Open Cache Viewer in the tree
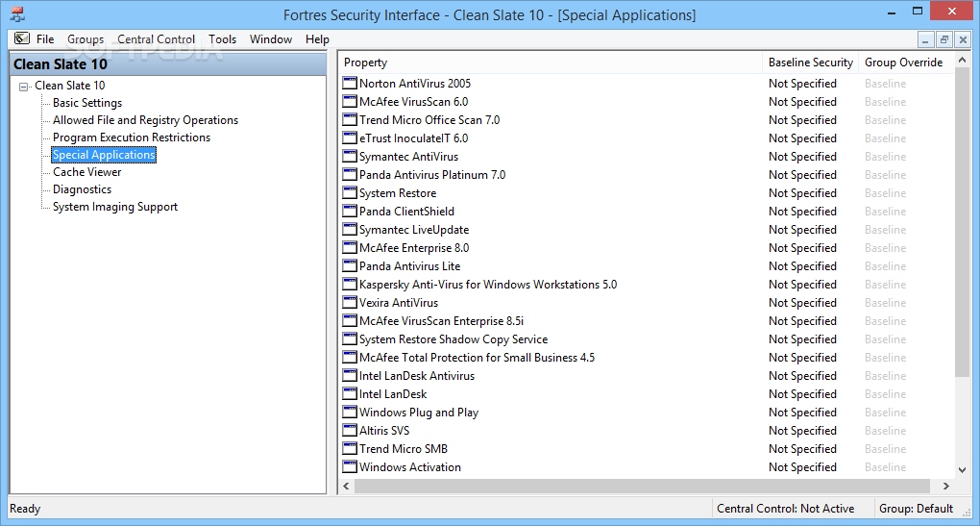The width and height of the screenshot is (980, 526). point(86,172)
